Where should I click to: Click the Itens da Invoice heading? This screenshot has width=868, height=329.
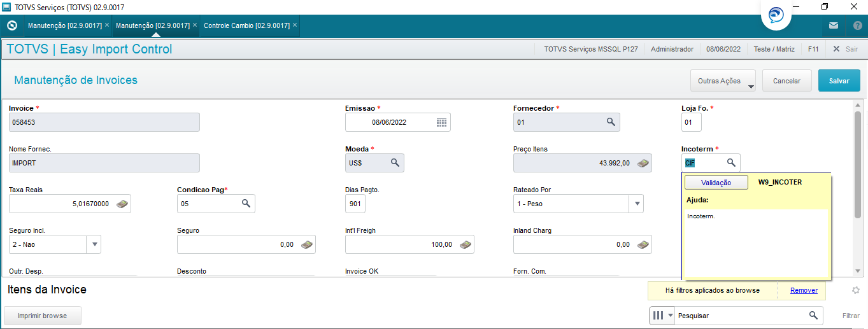[47, 290]
